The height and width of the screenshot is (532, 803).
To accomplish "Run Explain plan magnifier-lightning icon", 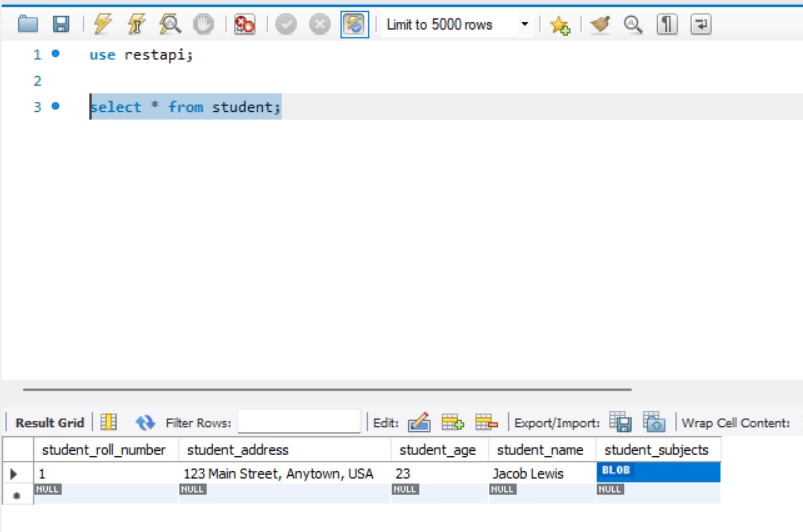I will pos(170,24).
